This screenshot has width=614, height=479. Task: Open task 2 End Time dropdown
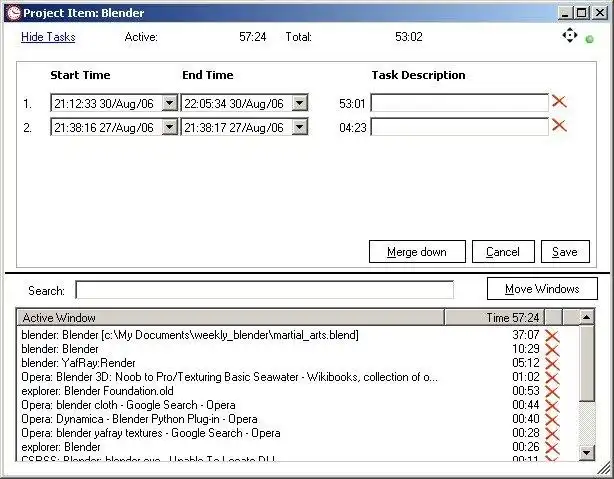click(x=300, y=127)
